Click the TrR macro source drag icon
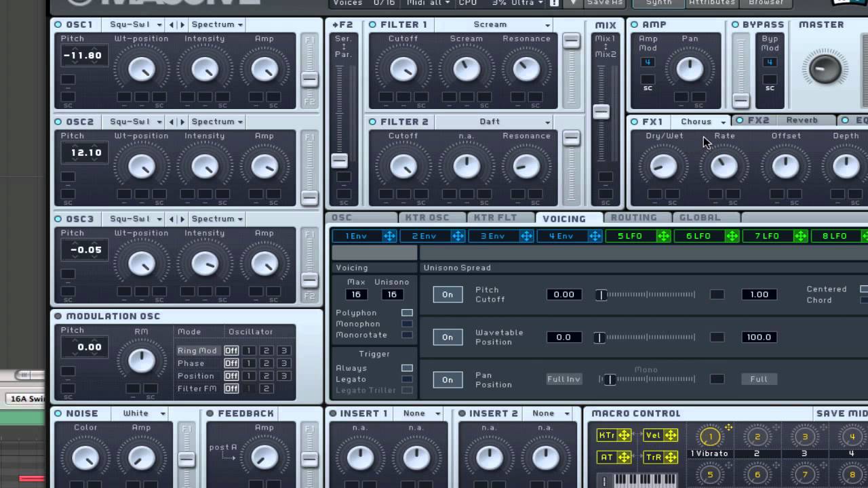The width and height of the screenshot is (868, 488). (x=670, y=457)
